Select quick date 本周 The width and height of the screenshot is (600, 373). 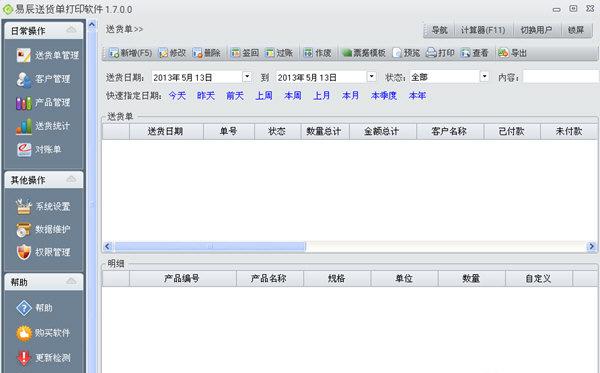pos(293,96)
